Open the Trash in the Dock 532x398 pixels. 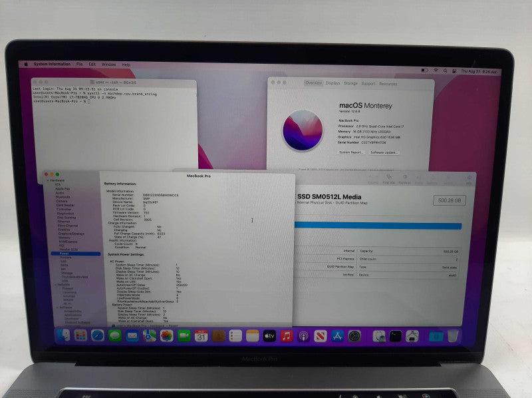pyautogui.click(x=453, y=336)
